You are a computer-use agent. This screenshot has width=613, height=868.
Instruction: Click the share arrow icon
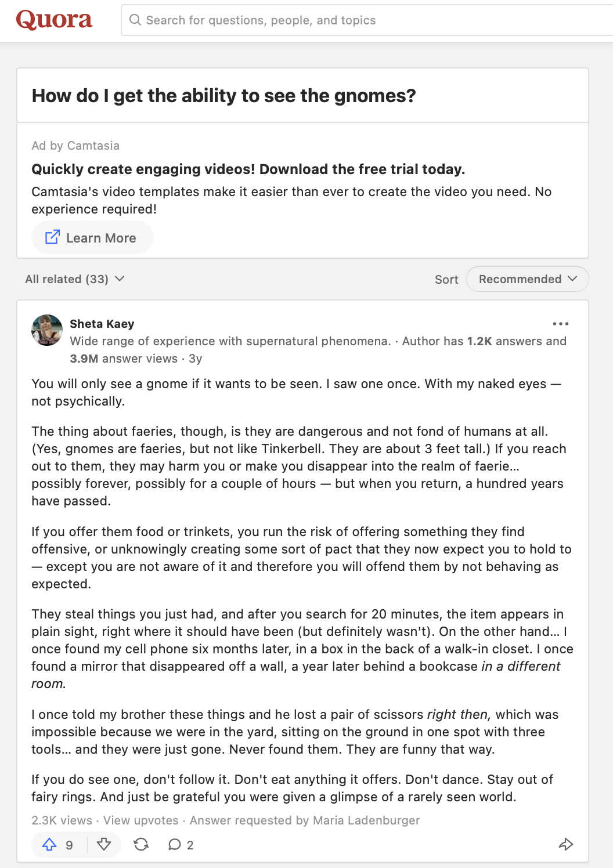pyautogui.click(x=566, y=844)
